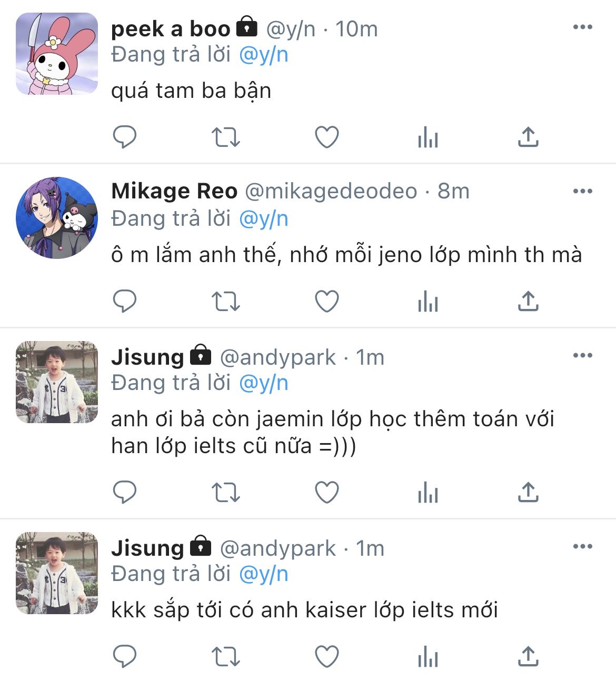Share Jisung's kaiser ielts tweet
This screenshot has width=616, height=681.
tap(528, 656)
